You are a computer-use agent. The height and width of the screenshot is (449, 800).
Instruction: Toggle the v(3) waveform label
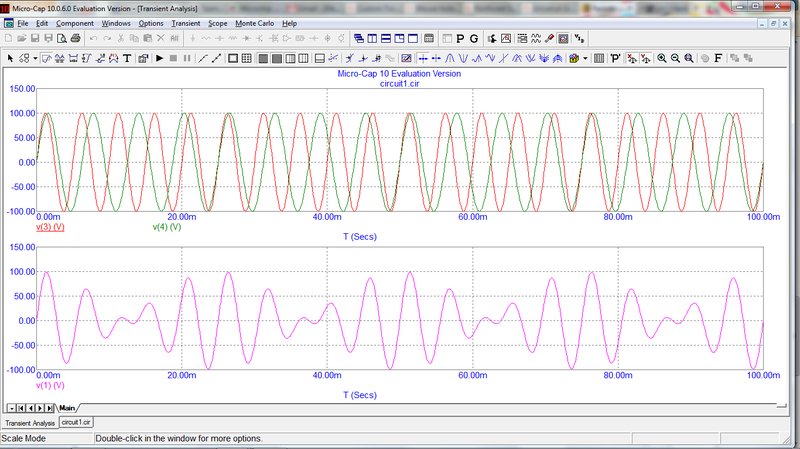(50, 227)
